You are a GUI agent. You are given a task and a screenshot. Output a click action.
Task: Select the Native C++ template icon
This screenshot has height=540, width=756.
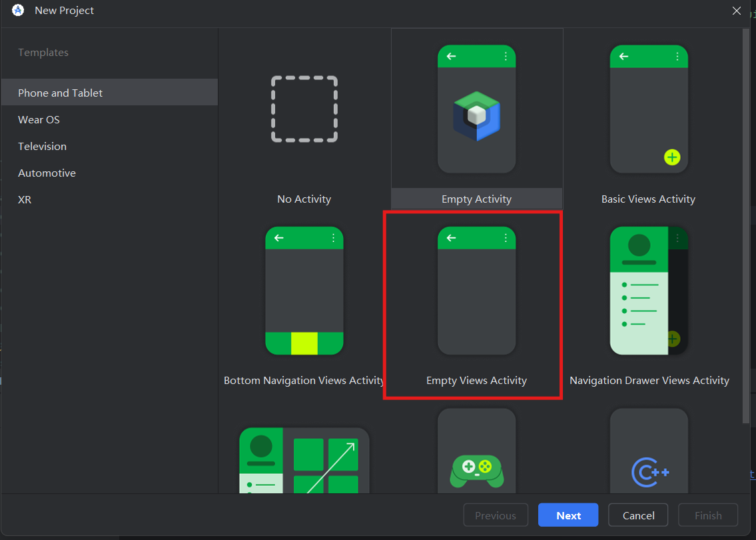pos(649,451)
